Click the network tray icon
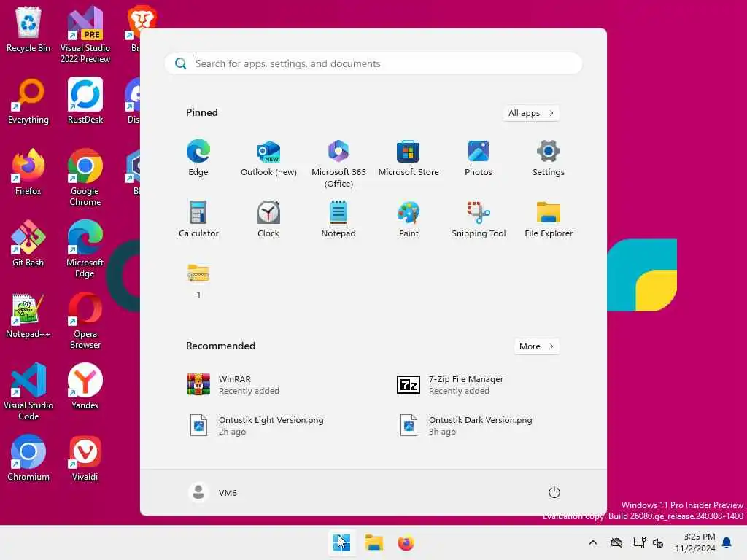747x560 pixels. tap(639, 542)
